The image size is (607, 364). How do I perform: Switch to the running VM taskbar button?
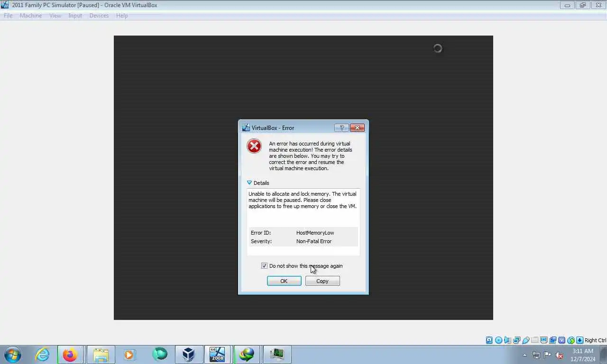click(277, 355)
